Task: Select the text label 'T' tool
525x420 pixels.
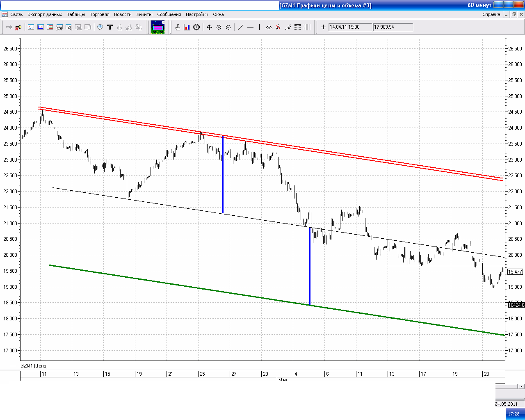Action: pyautogui.click(x=110, y=27)
